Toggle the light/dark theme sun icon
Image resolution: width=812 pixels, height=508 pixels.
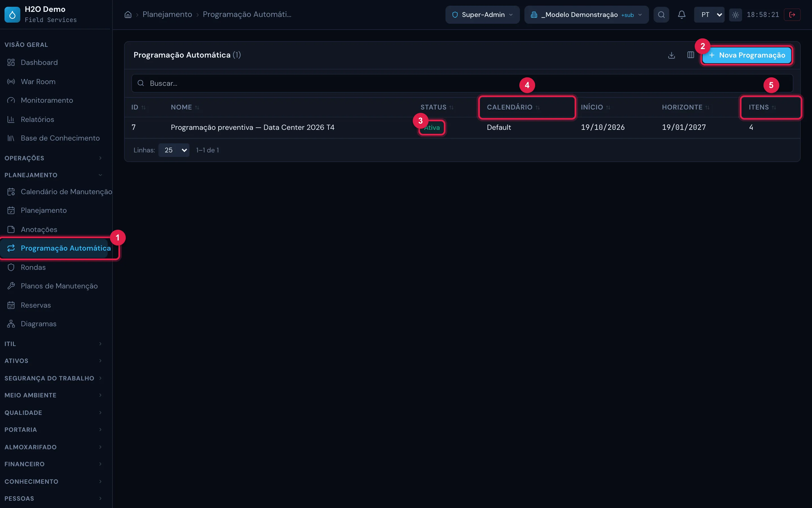click(735, 15)
